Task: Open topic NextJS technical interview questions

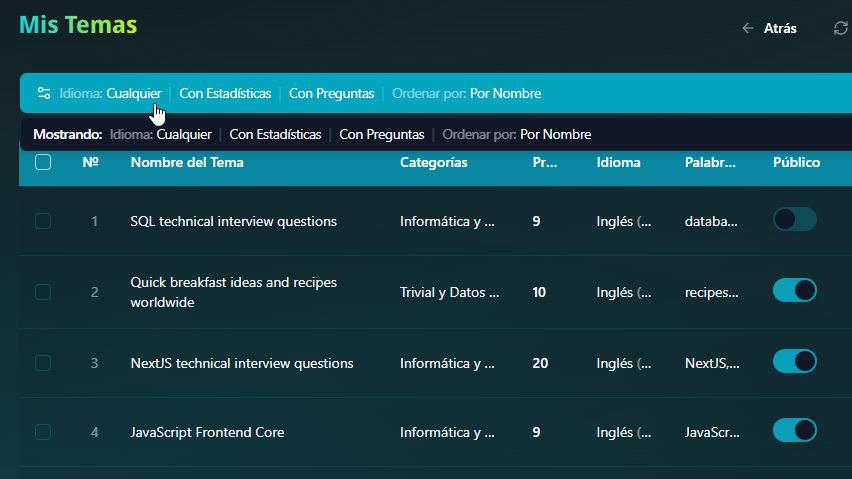Action: tap(242, 363)
